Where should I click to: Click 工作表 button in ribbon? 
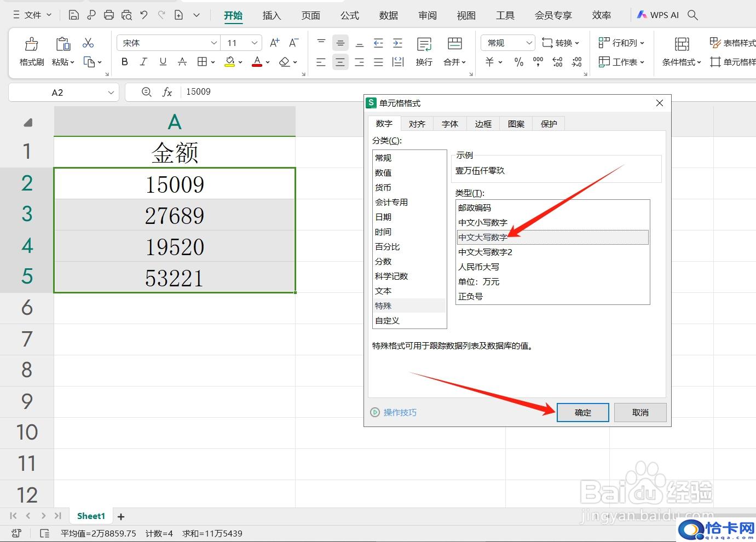click(x=621, y=62)
